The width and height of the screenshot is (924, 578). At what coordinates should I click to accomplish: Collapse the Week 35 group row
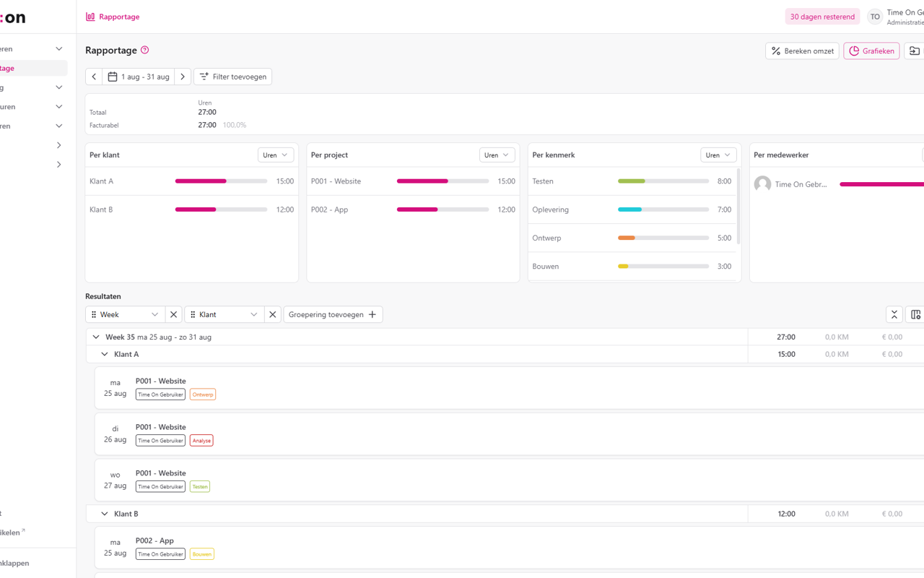coord(96,337)
